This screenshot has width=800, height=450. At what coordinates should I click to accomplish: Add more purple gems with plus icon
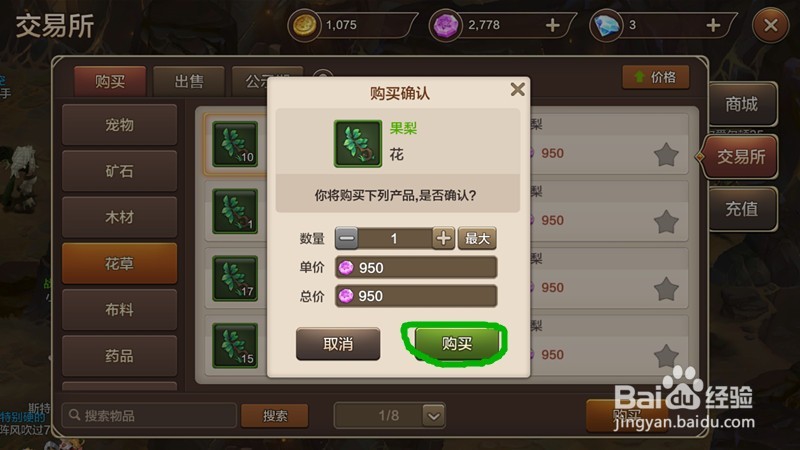(x=553, y=25)
